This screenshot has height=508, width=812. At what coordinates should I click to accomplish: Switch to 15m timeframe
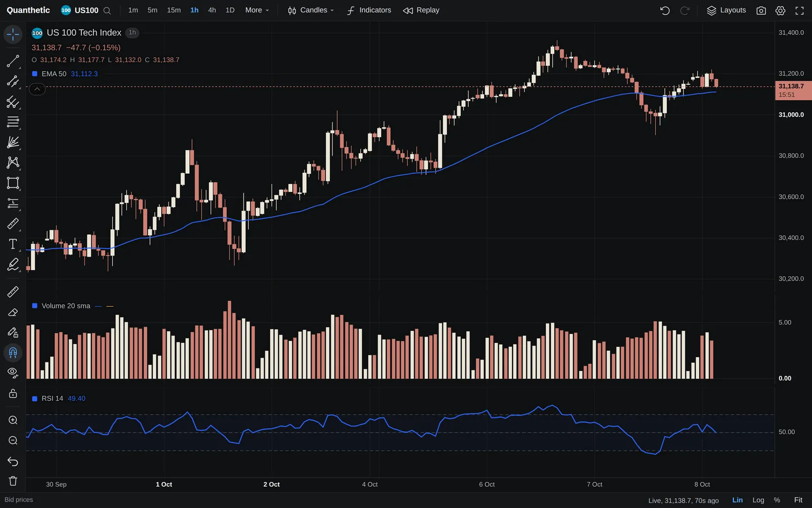click(x=174, y=10)
